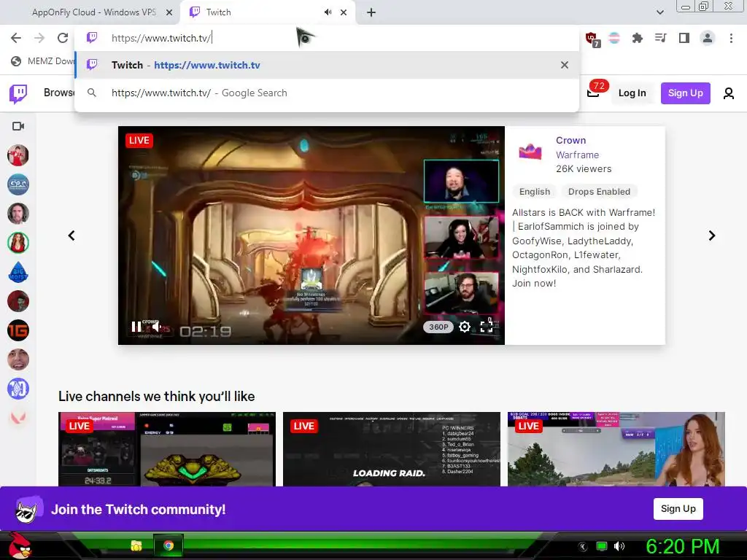Screen dimensions: 747x560
Task: Open the 1G orange logo sidebar channel
Action: 18,330
